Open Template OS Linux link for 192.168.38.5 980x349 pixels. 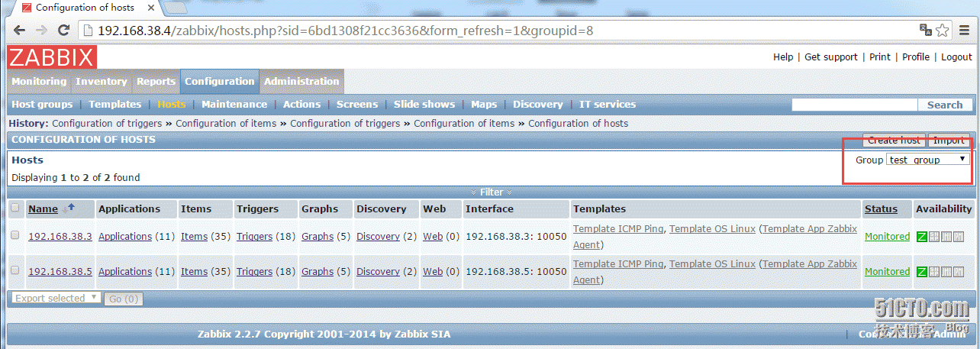pos(712,264)
